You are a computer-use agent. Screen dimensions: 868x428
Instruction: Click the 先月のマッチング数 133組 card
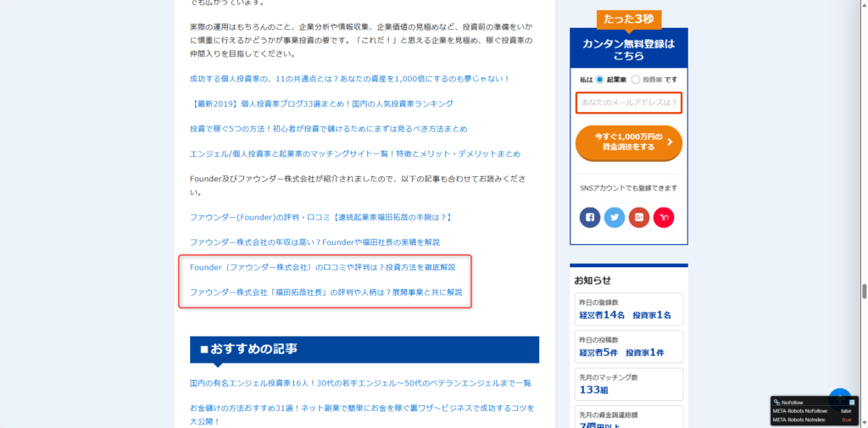pyautogui.click(x=629, y=384)
